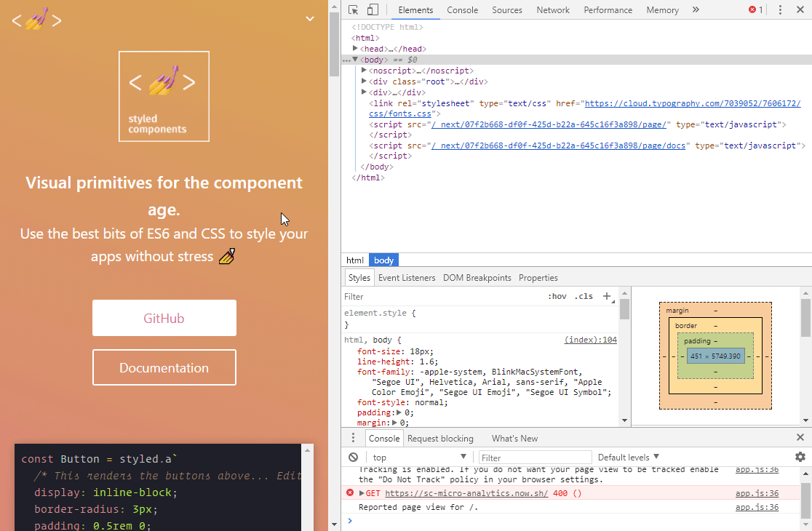Clear the console with the ban icon
This screenshot has width=812, height=531.
[353, 457]
